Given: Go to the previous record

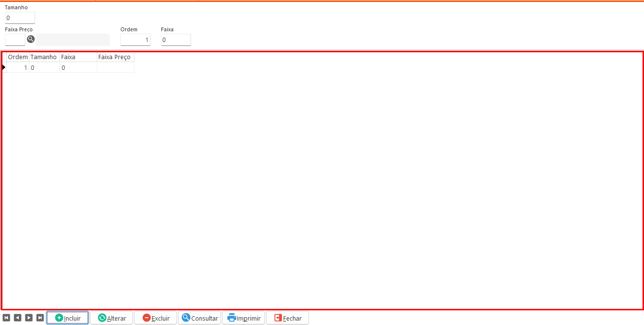Looking at the screenshot, I should [18, 318].
